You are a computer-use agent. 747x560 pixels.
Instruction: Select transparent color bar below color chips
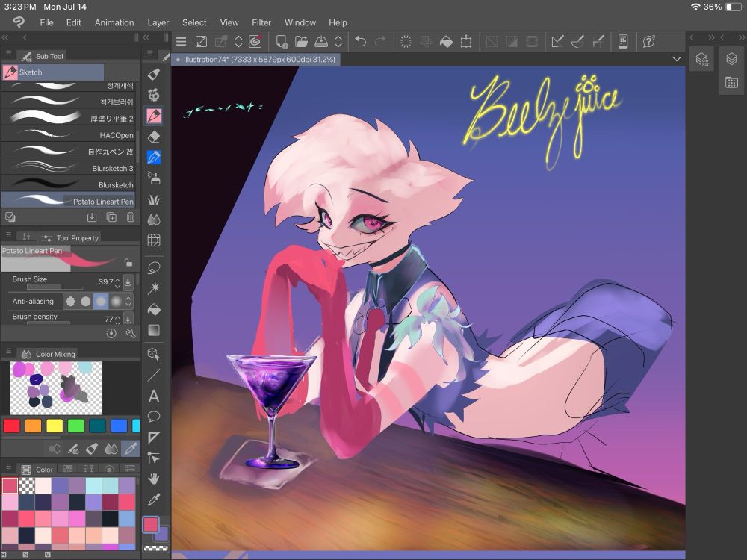pos(156,548)
